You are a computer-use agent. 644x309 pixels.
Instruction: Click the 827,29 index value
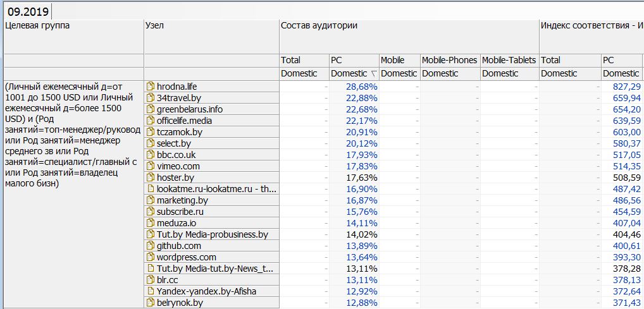[627, 87]
